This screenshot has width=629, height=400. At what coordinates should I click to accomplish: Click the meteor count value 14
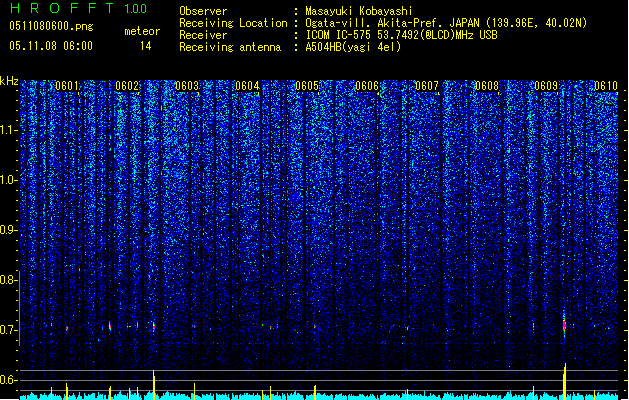click(146, 46)
